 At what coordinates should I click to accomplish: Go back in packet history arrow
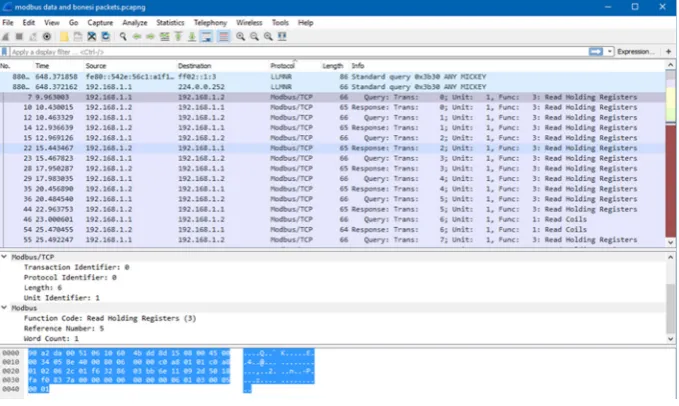click(137, 37)
